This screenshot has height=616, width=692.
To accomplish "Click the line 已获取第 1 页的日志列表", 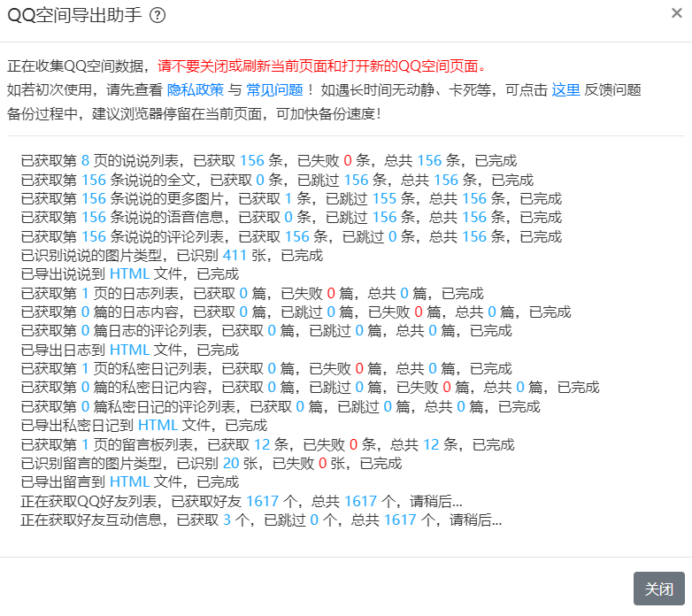I will point(252,294).
